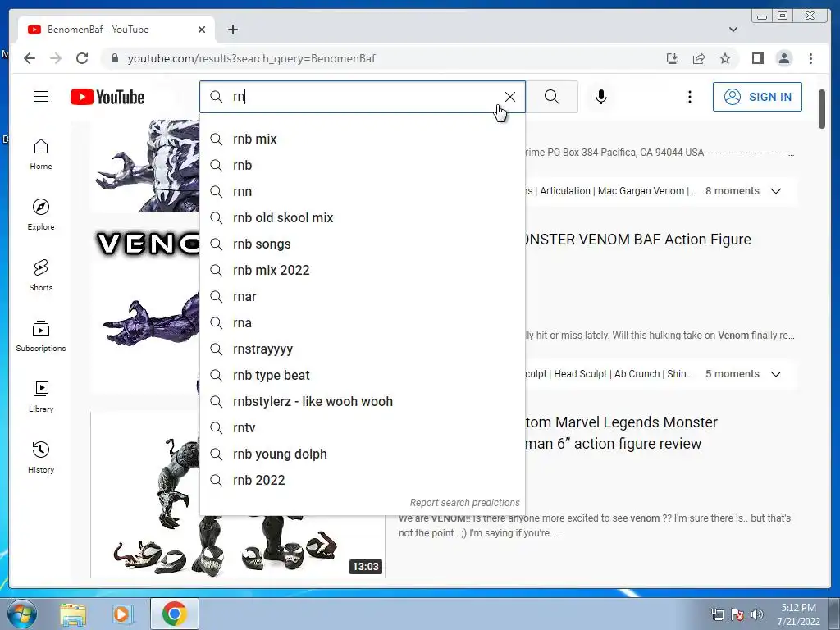This screenshot has height=630, width=840.
Task: Select the 'rnn' suggestion
Action: (x=362, y=191)
